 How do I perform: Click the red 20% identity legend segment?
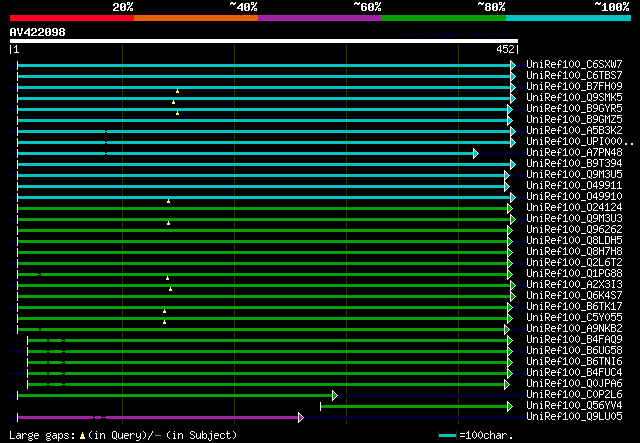coord(71,18)
